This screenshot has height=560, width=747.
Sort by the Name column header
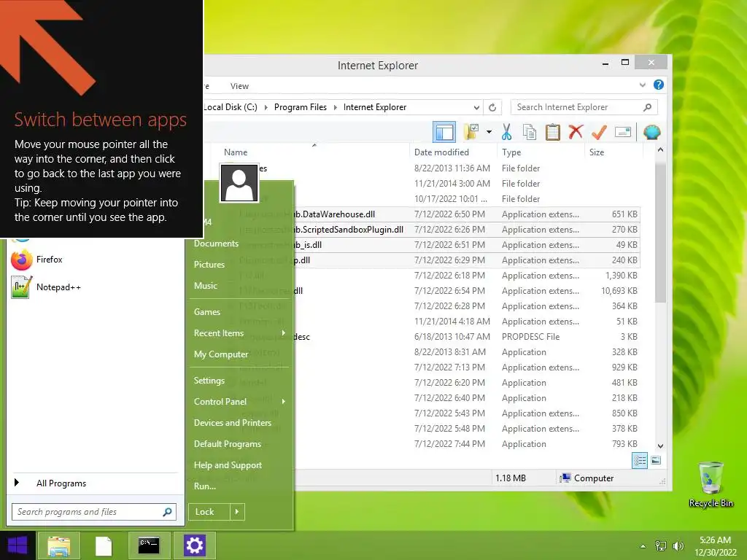point(236,152)
